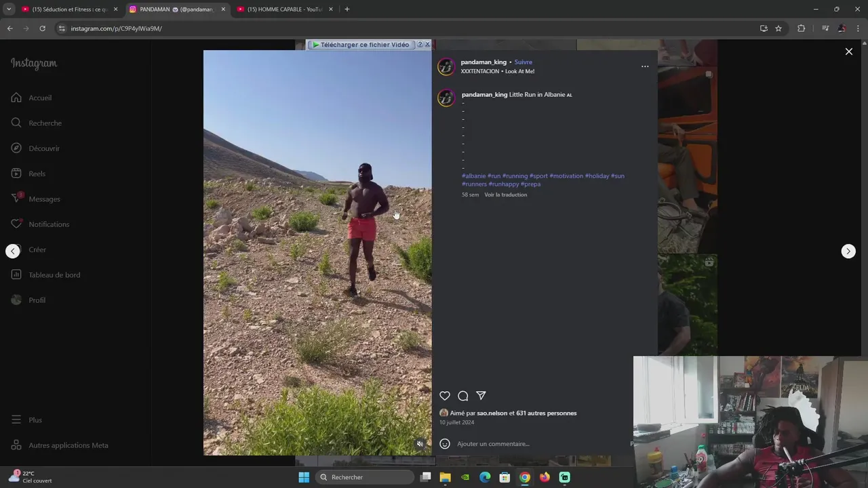The width and height of the screenshot is (868, 488).
Task: Open Recherche in the sidebar
Action: coord(36,123)
